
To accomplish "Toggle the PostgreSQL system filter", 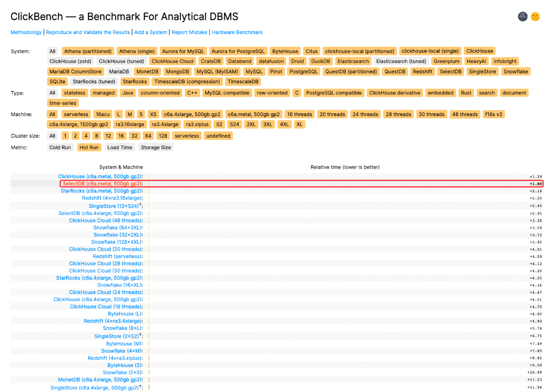I will [x=303, y=71].
